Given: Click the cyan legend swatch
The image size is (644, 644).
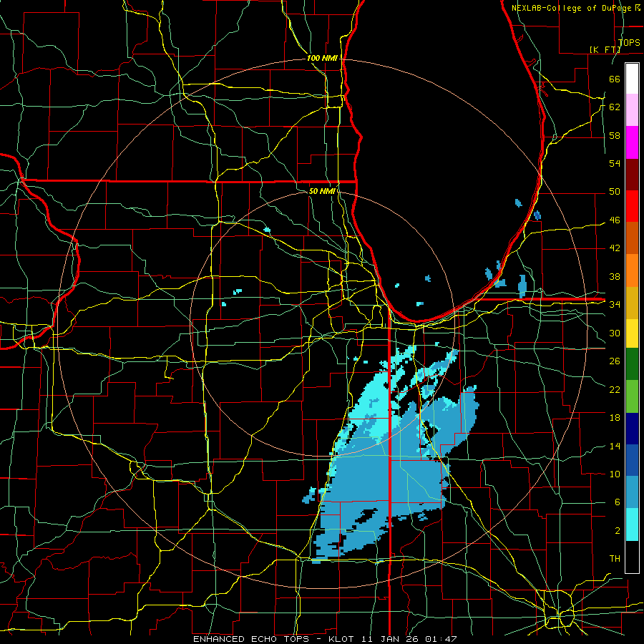Looking at the screenshot, I should 632,524.
